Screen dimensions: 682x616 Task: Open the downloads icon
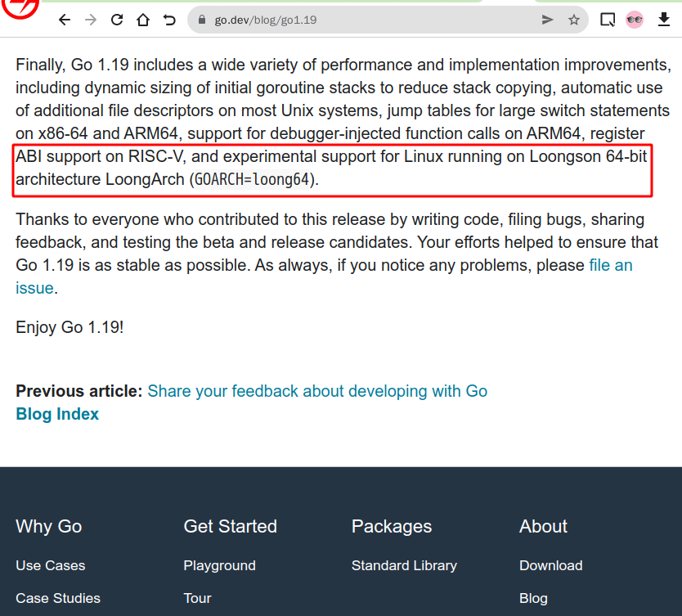(663, 20)
